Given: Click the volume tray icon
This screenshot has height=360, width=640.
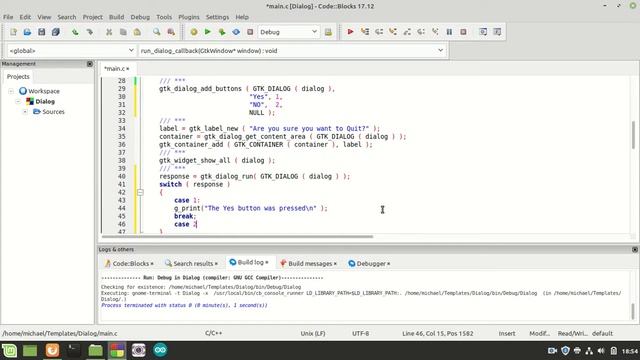Looking at the screenshot, I should pos(601,351).
